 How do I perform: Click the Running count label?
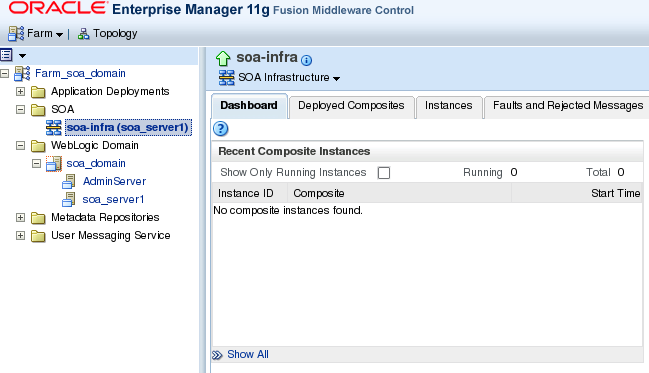pyautogui.click(x=483, y=173)
